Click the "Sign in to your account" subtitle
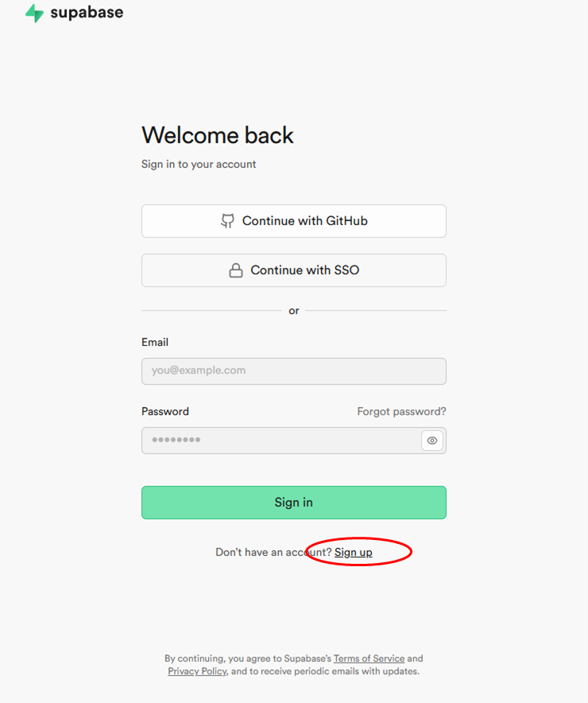This screenshot has height=703, width=588. coord(199,165)
